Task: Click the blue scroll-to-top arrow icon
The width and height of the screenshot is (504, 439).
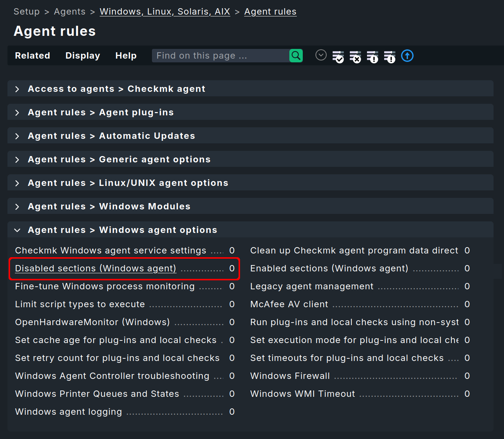Action: 407,56
